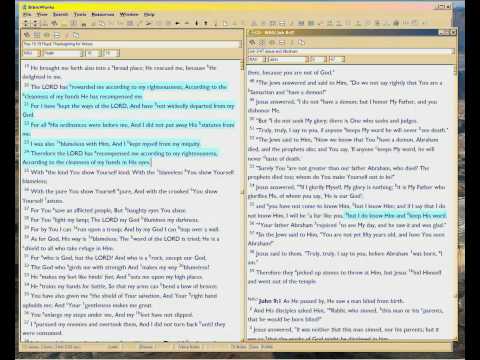Click the copy pages icon in left Psalm window toolbar

76,35
